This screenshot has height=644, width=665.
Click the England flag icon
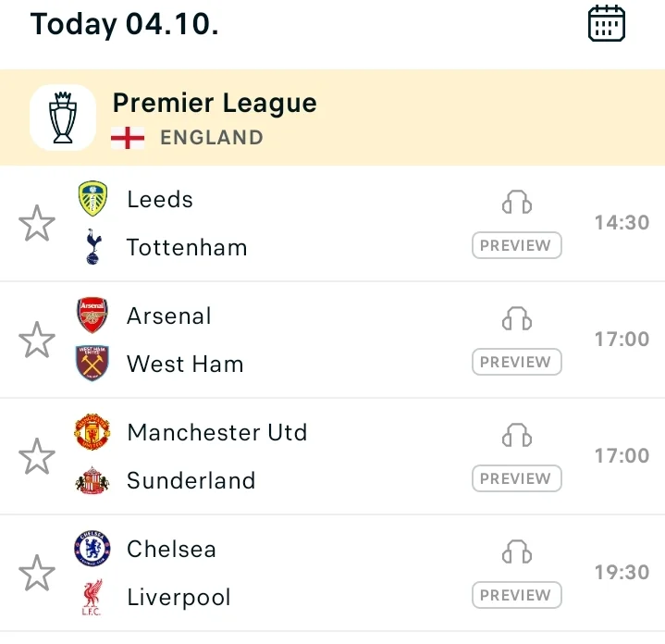(128, 138)
